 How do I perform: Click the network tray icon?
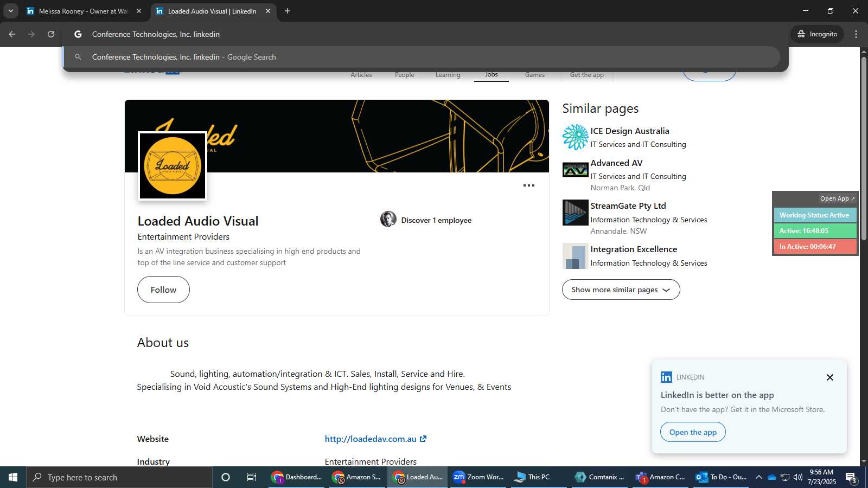coord(784,477)
